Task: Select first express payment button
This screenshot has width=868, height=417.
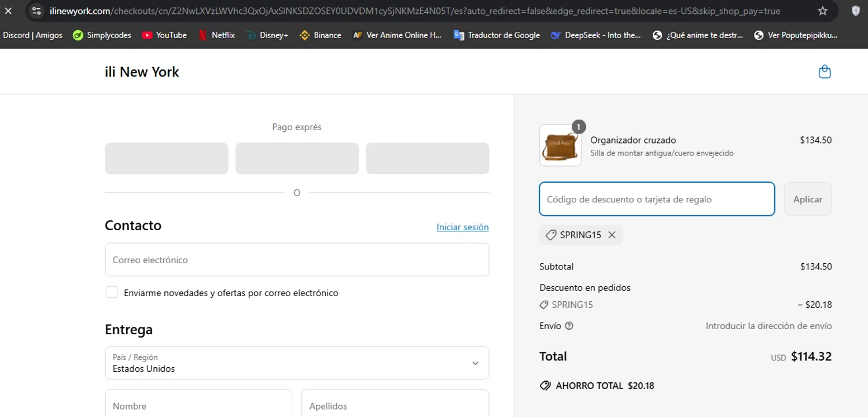Action: coord(167,158)
